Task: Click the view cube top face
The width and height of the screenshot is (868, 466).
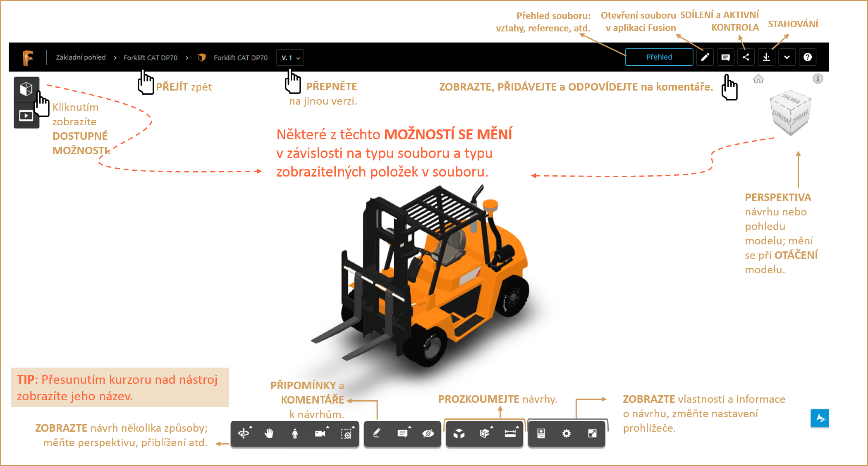Action: click(x=791, y=99)
